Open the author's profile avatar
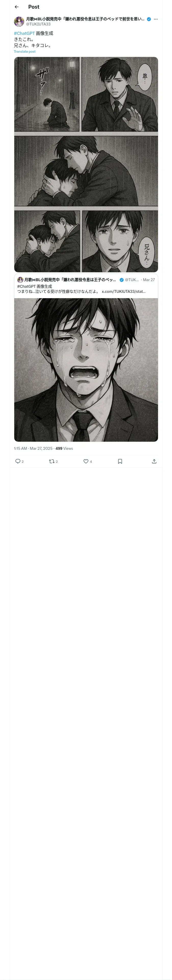172x980 pixels. [x=19, y=21]
